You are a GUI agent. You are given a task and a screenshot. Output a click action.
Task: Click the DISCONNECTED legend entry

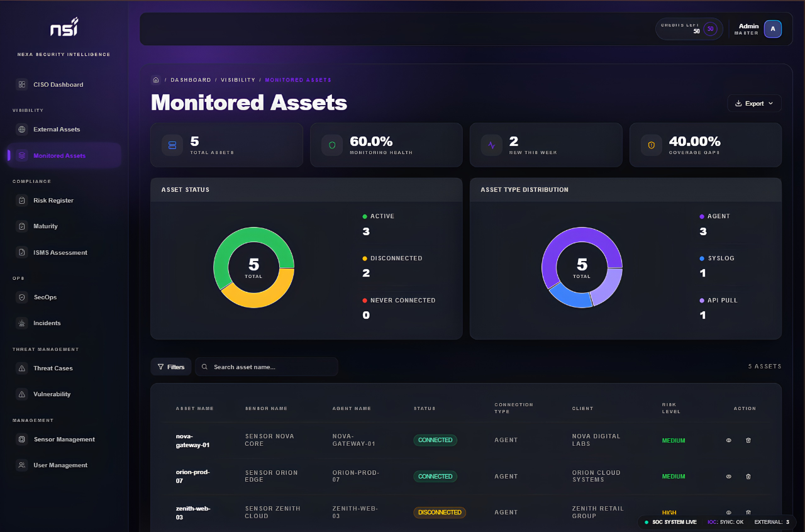[x=392, y=258]
